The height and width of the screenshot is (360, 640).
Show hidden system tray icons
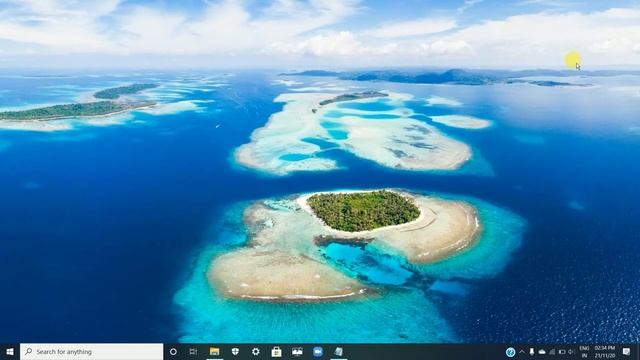click(522, 352)
